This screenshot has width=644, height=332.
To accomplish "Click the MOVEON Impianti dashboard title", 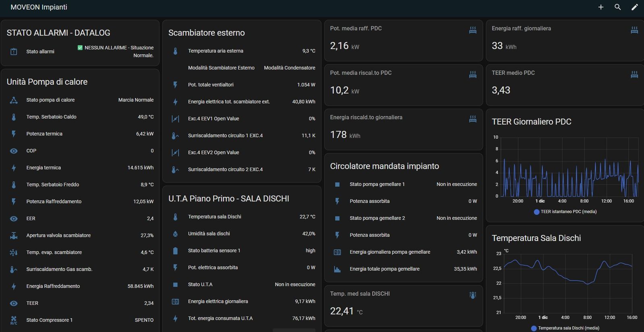I will coord(39,7).
